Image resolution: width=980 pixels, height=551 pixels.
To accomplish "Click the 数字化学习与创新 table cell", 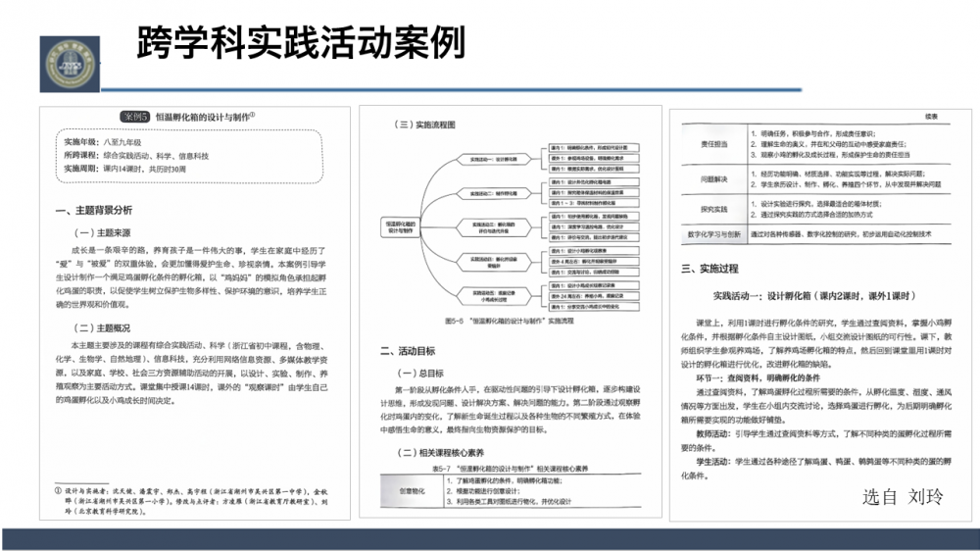I will click(714, 235).
